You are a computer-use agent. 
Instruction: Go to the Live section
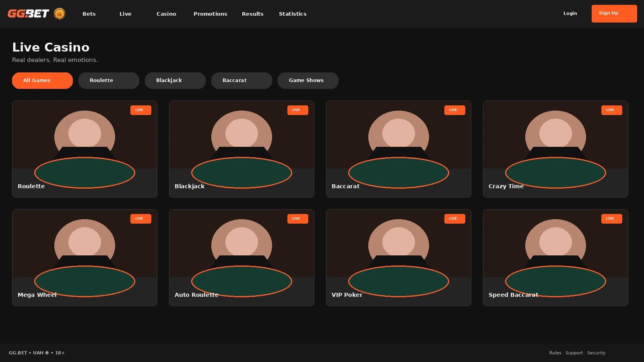(x=126, y=14)
